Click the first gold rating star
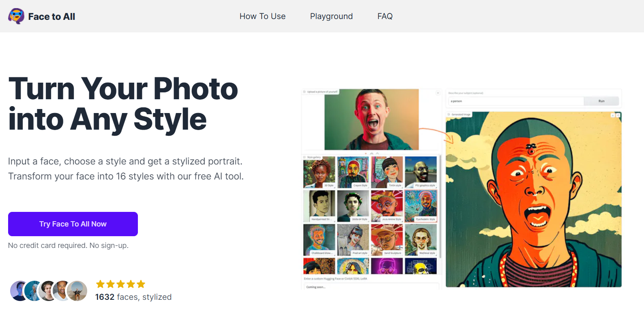Screen dimensions: 644x316 pyautogui.click(x=100, y=284)
